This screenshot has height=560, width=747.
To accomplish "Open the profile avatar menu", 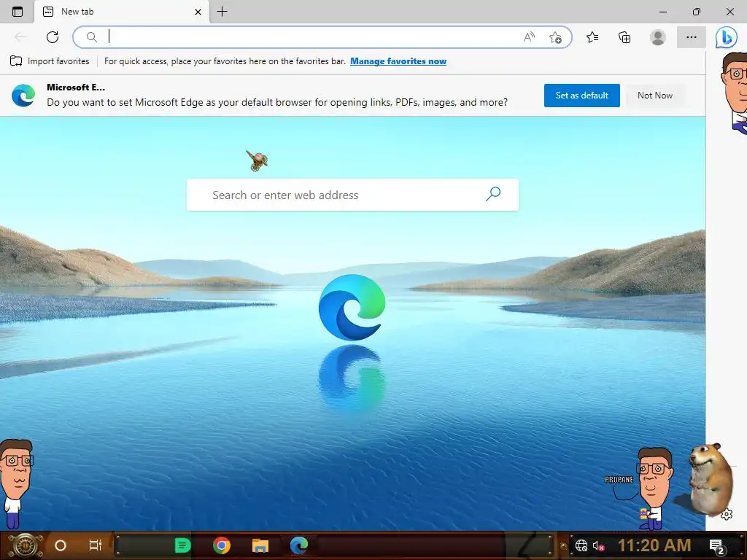I will [x=658, y=37].
